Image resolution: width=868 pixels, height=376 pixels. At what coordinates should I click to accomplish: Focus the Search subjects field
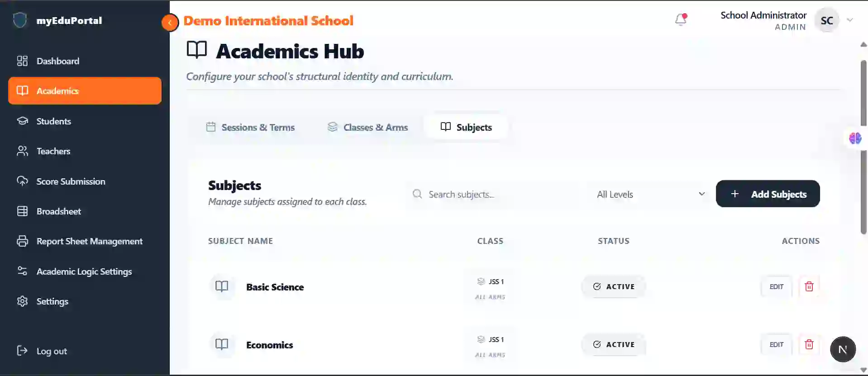pyautogui.click(x=493, y=194)
